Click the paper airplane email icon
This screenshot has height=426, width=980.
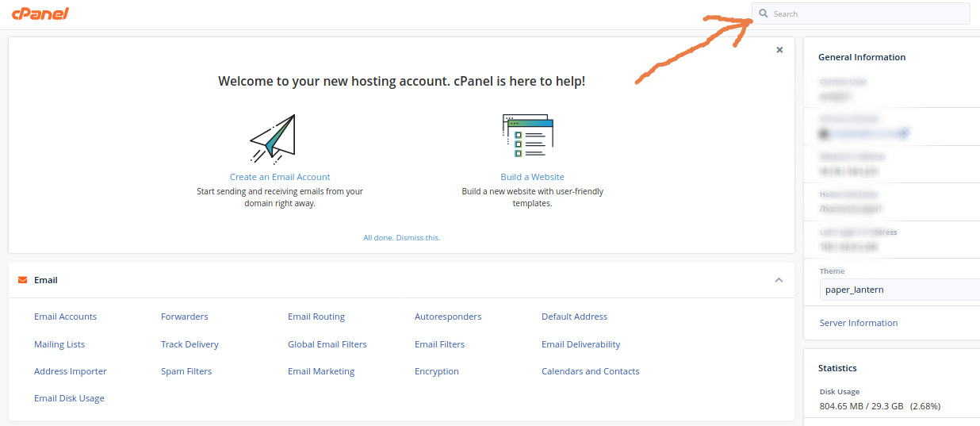point(273,139)
